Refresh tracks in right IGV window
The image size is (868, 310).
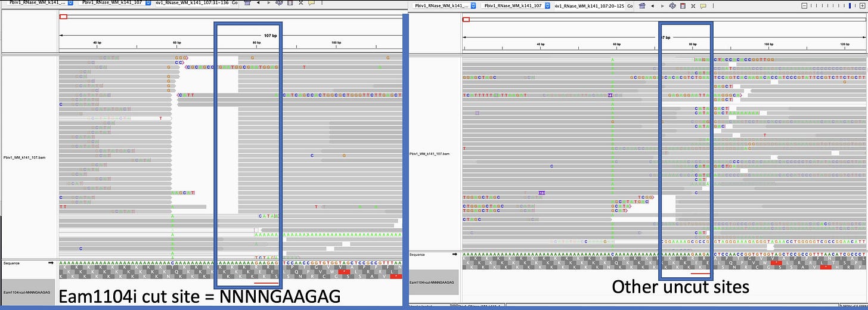coord(672,5)
